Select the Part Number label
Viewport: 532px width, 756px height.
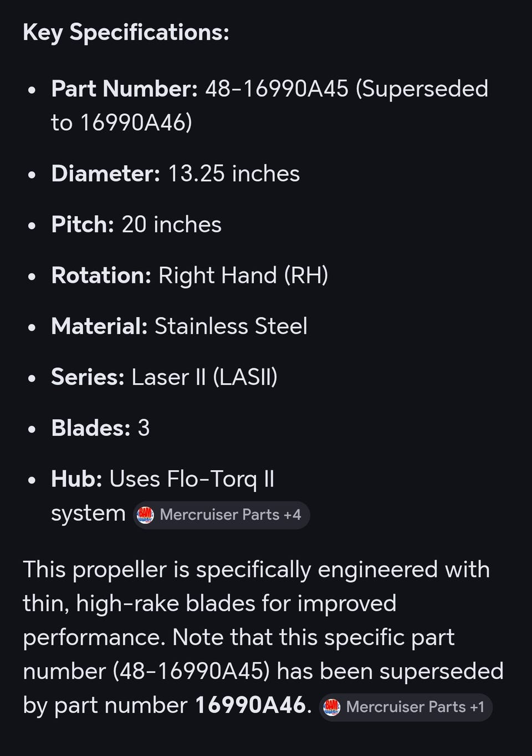(x=124, y=89)
